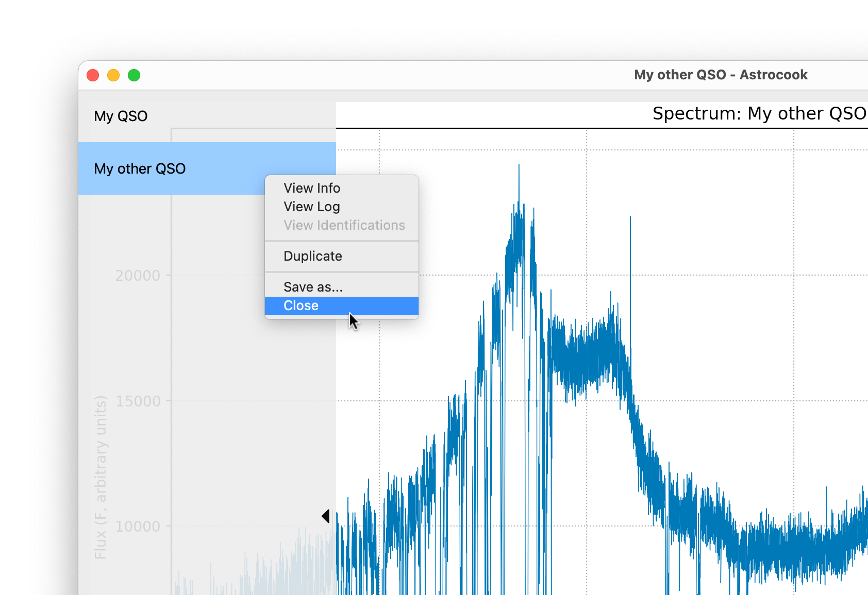Click the Spectrum: My other QSO plot title

(760, 113)
